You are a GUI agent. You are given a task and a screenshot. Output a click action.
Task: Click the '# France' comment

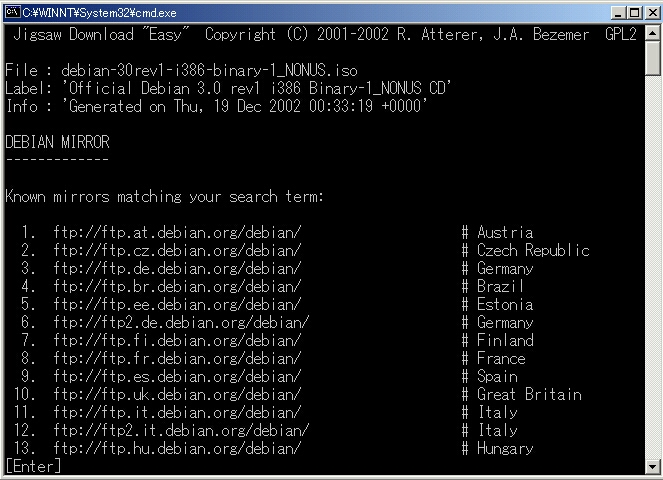(493, 359)
